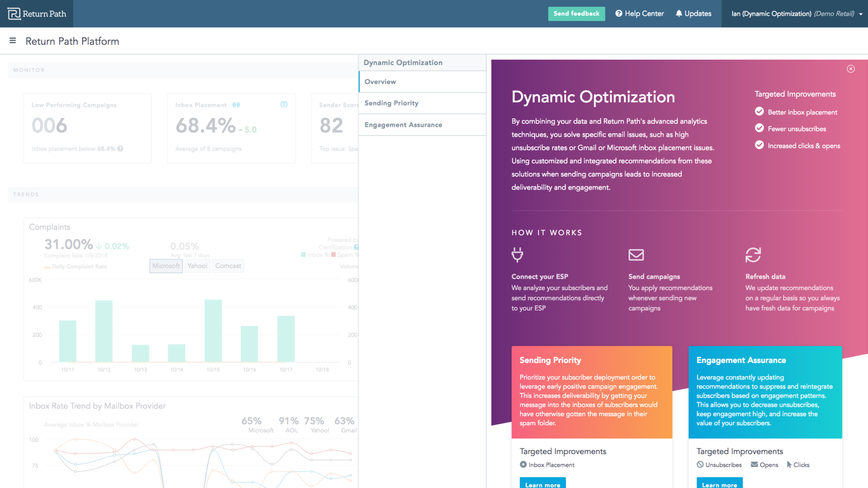Click the Inbox Placement 68.4% value

(206, 125)
